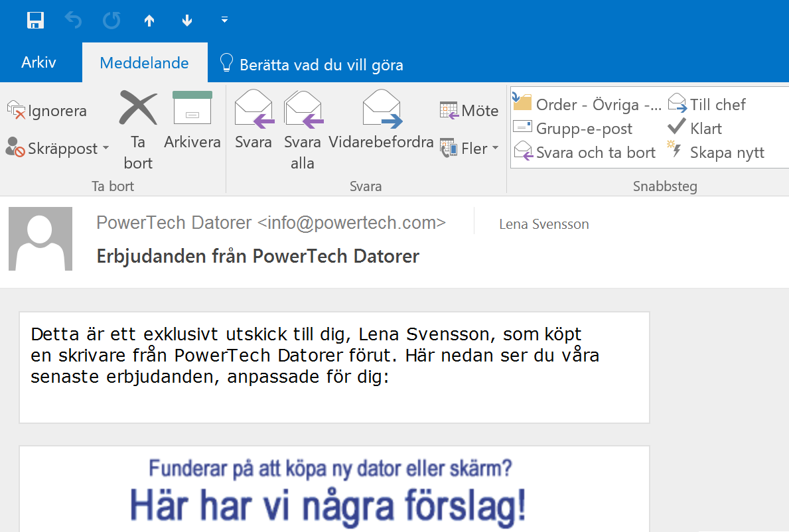Run the Order - Övriga quick step
The image size is (789, 532).
point(587,104)
